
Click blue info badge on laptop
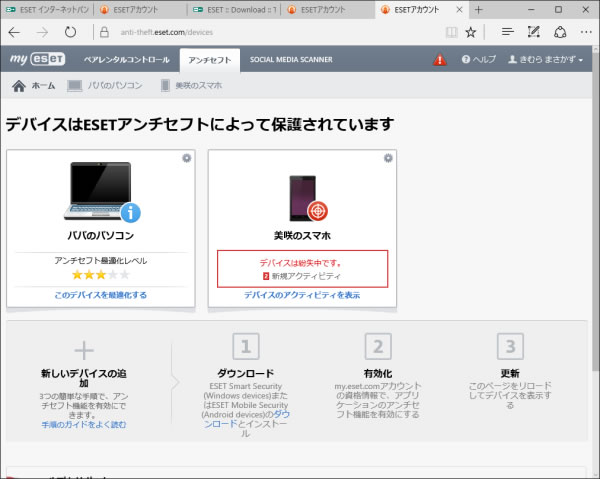coord(130,213)
